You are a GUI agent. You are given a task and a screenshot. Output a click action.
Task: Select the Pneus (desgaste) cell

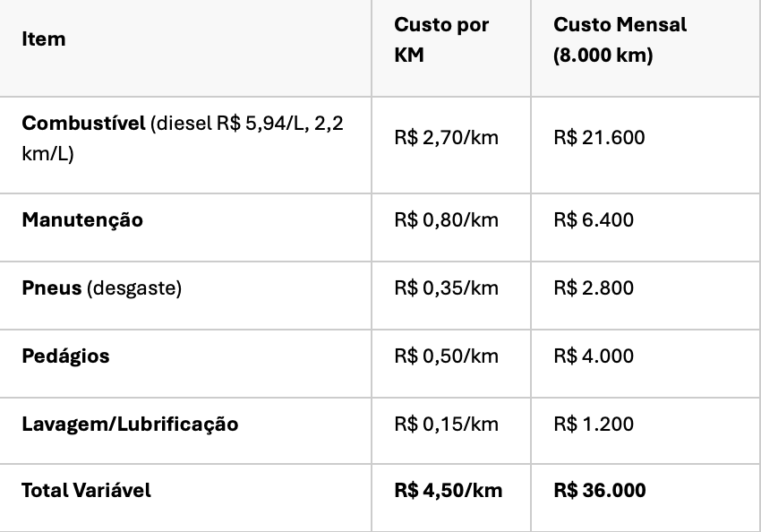tap(101, 288)
